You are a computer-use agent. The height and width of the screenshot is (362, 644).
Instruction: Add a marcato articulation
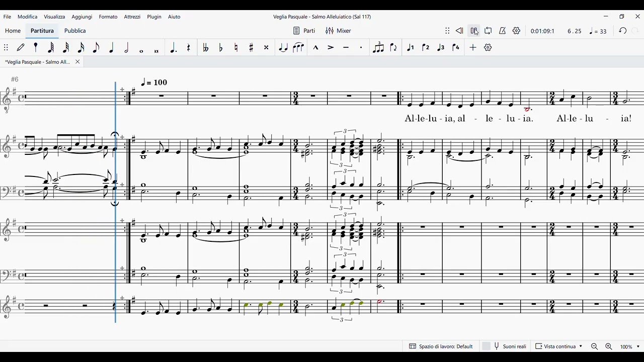click(315, 47)
